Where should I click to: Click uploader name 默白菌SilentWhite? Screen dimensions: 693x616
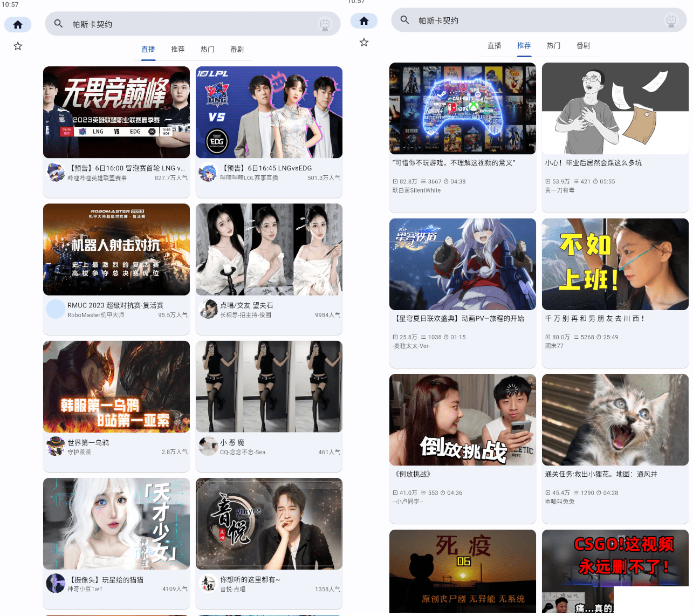pos(416,190)
